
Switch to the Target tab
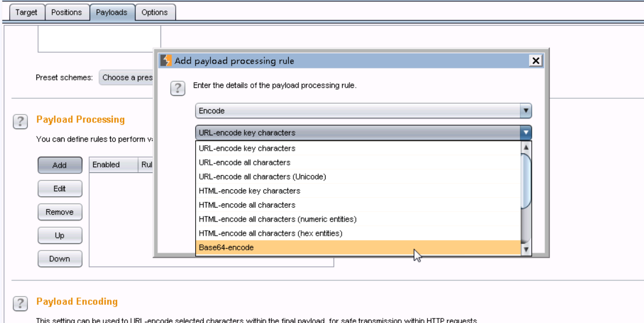(26, 12)
